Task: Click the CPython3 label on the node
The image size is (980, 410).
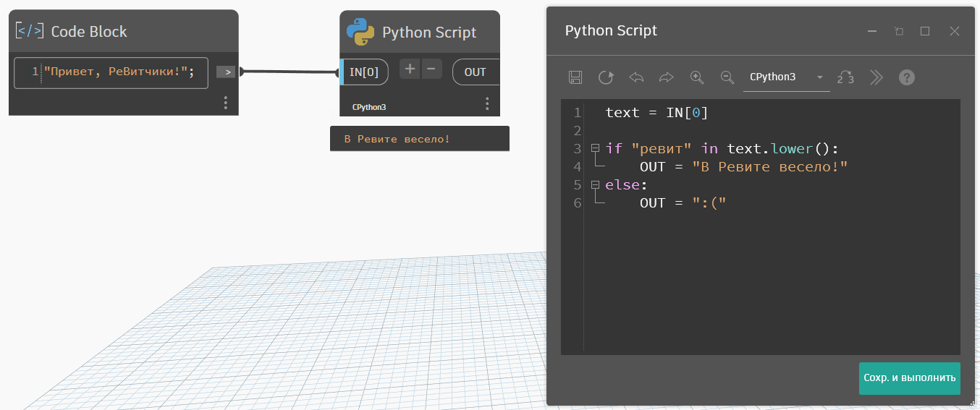Action: tap(369, 107)
